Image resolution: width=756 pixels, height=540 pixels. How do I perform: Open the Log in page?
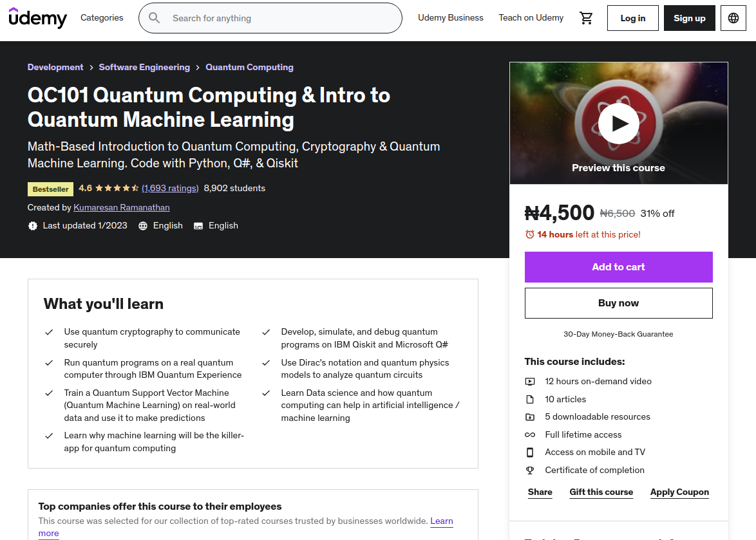(632, 18)
